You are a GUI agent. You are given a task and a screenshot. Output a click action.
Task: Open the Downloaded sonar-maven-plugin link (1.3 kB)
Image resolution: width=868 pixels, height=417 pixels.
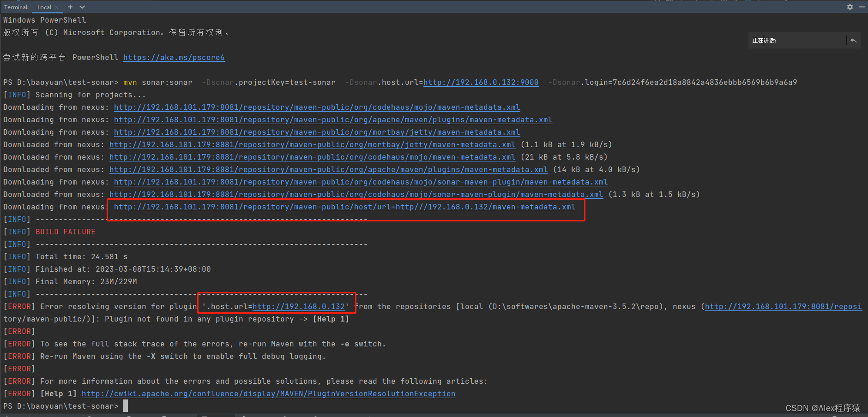(x=356, y=194)
